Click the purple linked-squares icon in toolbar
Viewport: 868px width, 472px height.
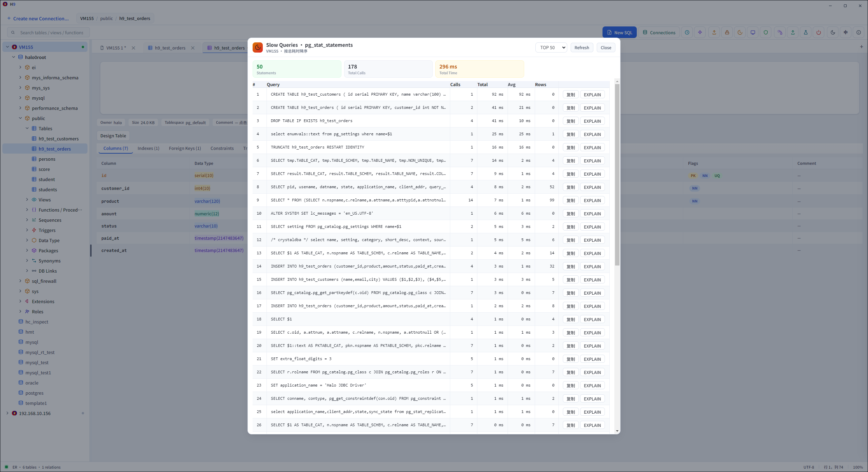pyautogui.click(x=780, y=33)
